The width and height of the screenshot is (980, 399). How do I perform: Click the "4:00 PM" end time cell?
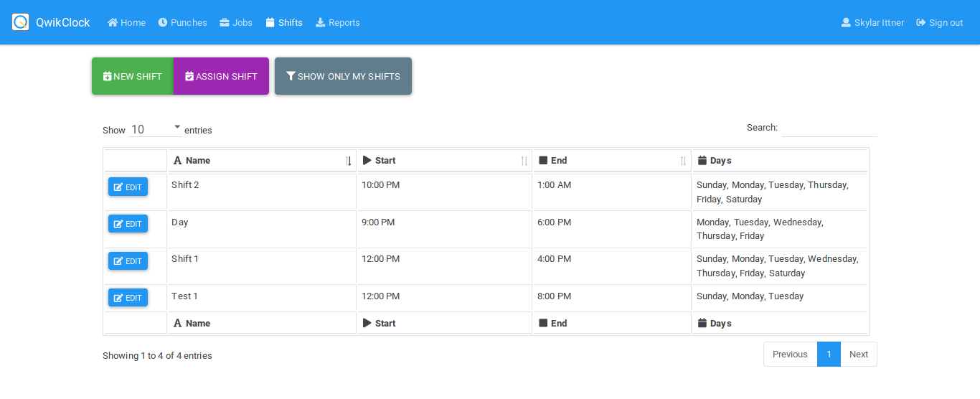tap(612, 266)
